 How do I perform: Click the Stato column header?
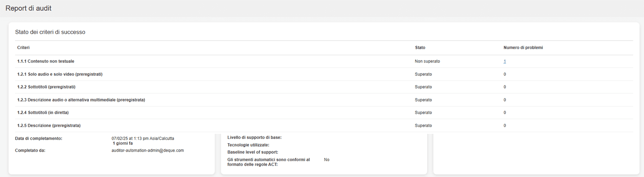[420, 47]
